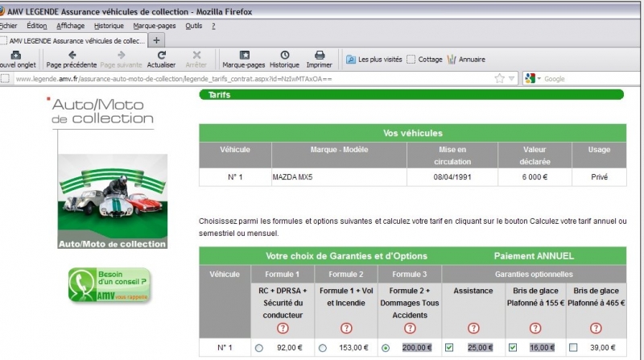Click the Tarifs green header bar
This screenshot has height=360, width=644.
click(411, 94)
